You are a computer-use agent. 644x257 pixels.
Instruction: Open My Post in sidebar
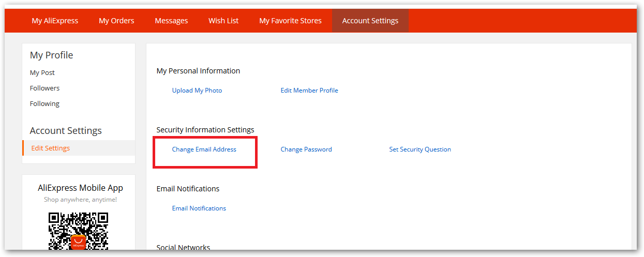click(42, 73)
